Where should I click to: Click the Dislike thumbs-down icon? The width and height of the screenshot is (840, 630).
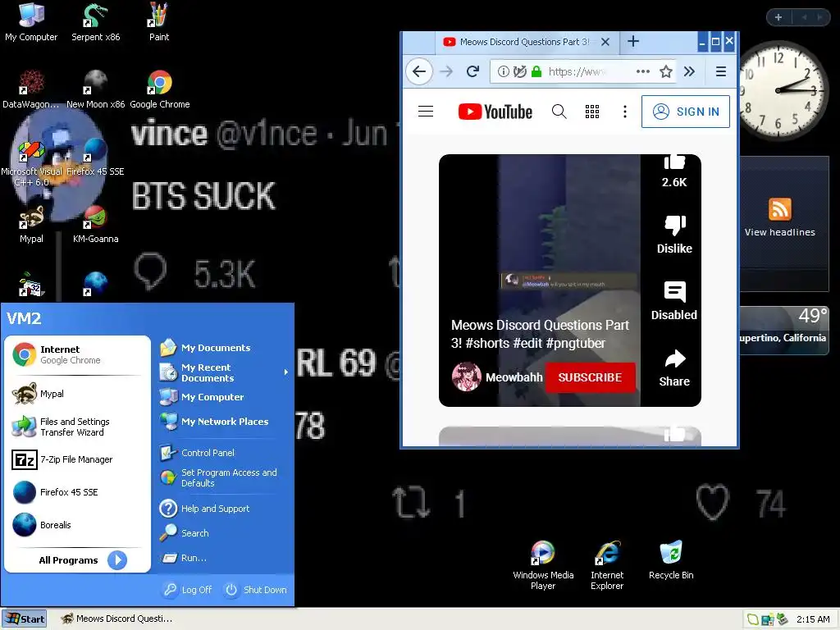tap(674, 226)
